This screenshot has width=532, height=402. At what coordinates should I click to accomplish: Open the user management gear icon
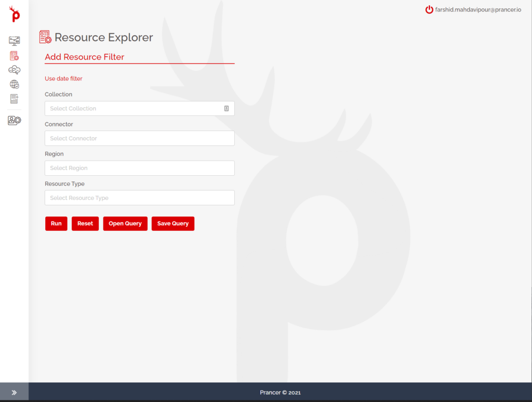click(14, 120)
